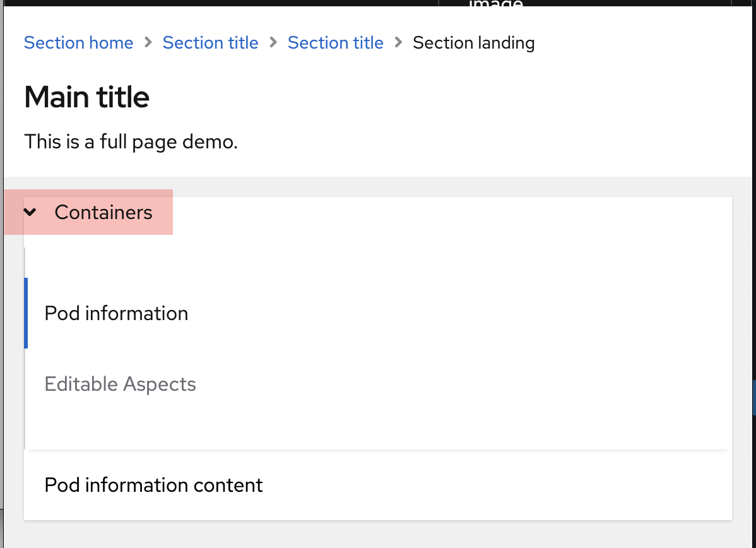Screen dimensions: 756x548
Task: Open the Section home breadcrumb link
Action: (79, 43)
